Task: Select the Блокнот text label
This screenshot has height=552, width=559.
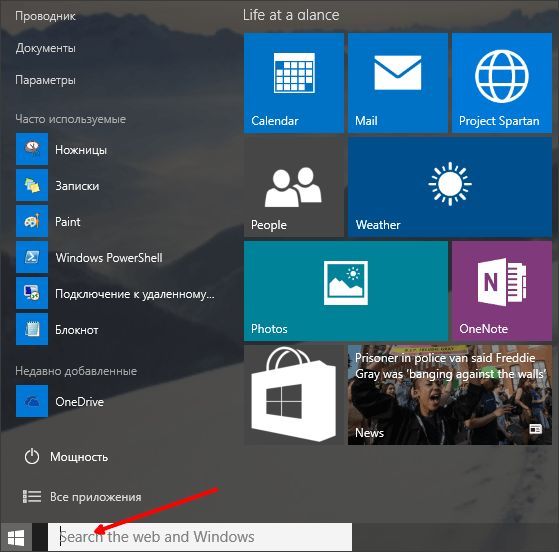Action: click(77, 330)
